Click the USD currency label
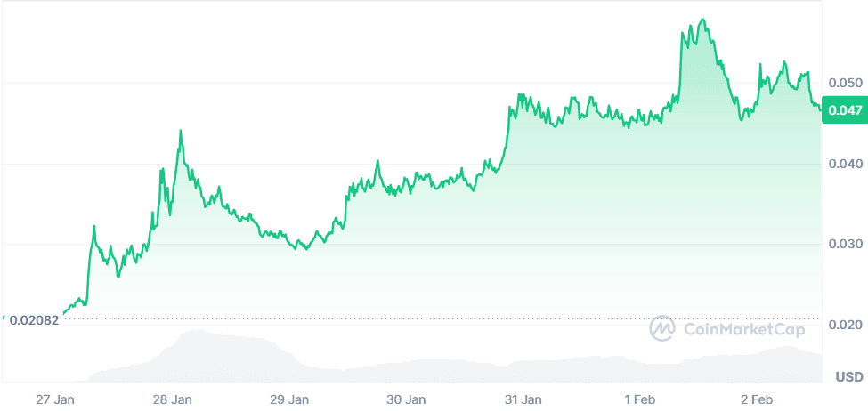 [x=848, y=376]
